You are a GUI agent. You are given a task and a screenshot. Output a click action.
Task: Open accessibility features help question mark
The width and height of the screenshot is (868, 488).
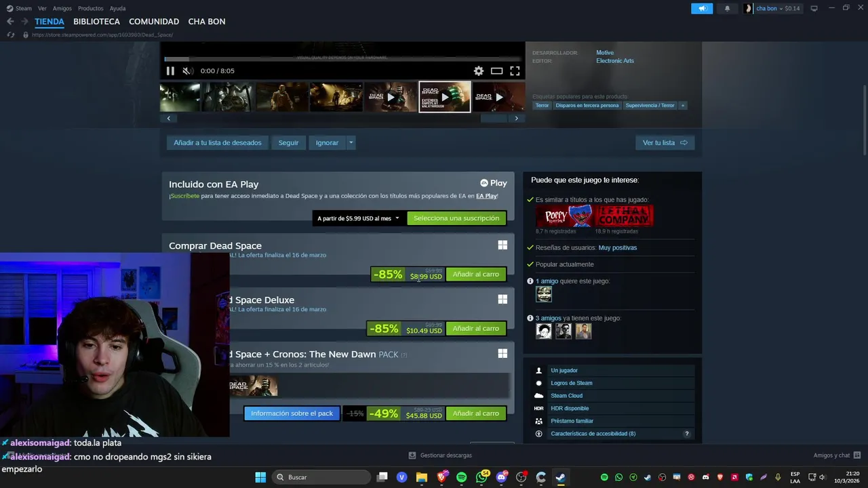[x=686, y=434]
